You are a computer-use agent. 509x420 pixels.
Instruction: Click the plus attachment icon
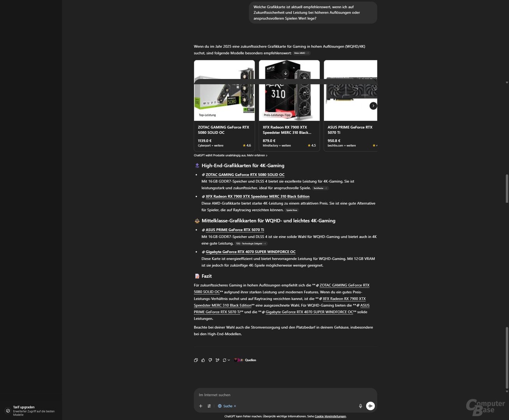pyautogui.click(x=201, y=406)
